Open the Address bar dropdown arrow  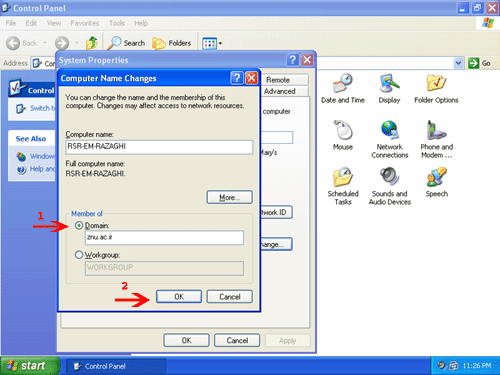click(x=459, y=63)
